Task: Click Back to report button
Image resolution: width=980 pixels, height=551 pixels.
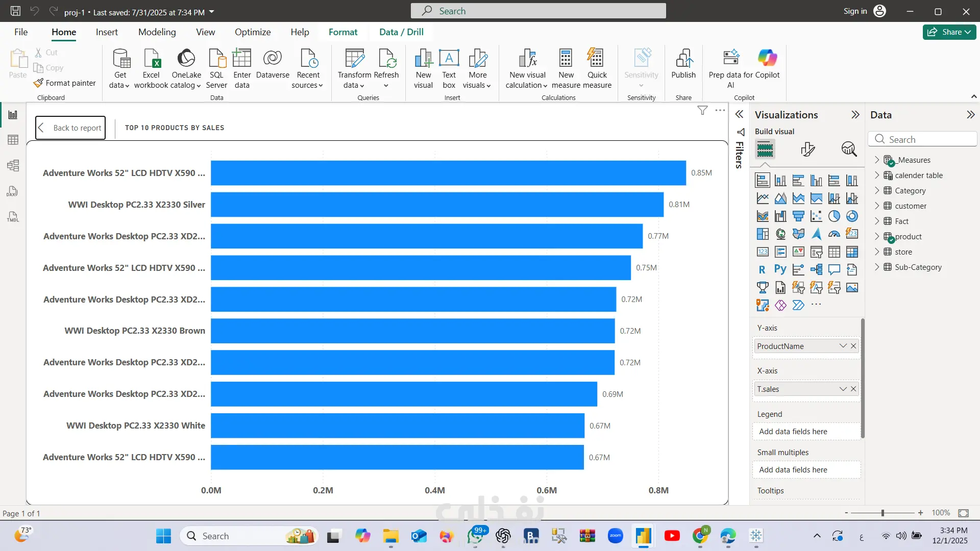Action: 70,128
